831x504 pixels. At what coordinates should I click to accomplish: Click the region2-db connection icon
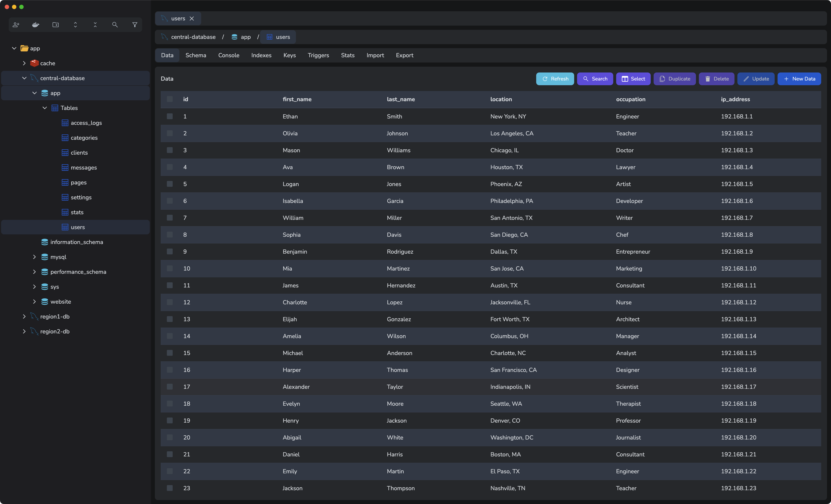point(34,331)
